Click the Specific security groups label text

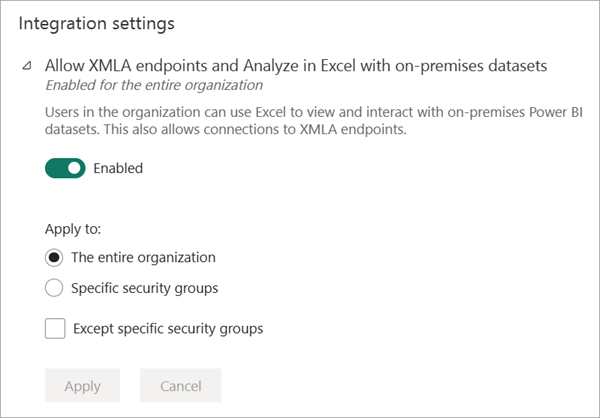point(144,289)
